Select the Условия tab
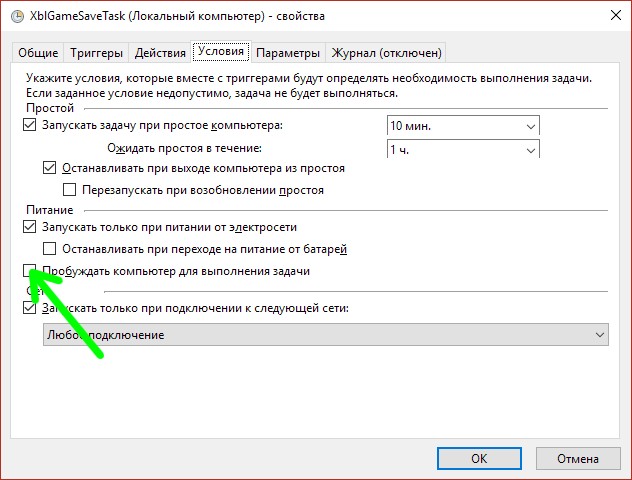The width and height of the screenshot is (632, 480). tap(221, 52)
